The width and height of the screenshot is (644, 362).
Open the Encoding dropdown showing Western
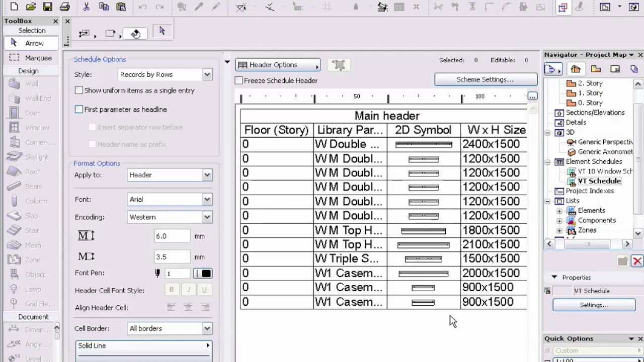pos(170,217)
